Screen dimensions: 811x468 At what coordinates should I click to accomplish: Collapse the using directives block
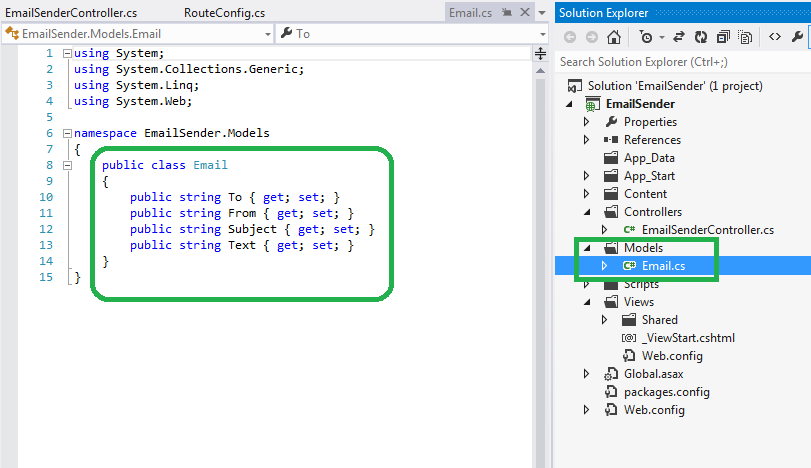[67, 53]
